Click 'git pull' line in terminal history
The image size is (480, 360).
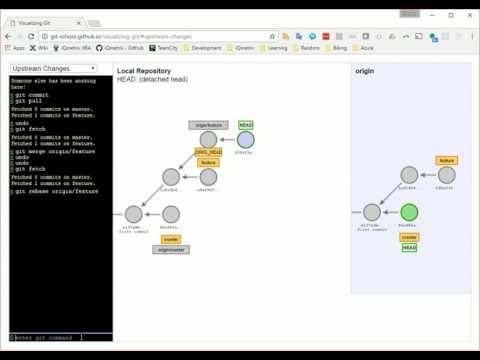tap(29, 101)
